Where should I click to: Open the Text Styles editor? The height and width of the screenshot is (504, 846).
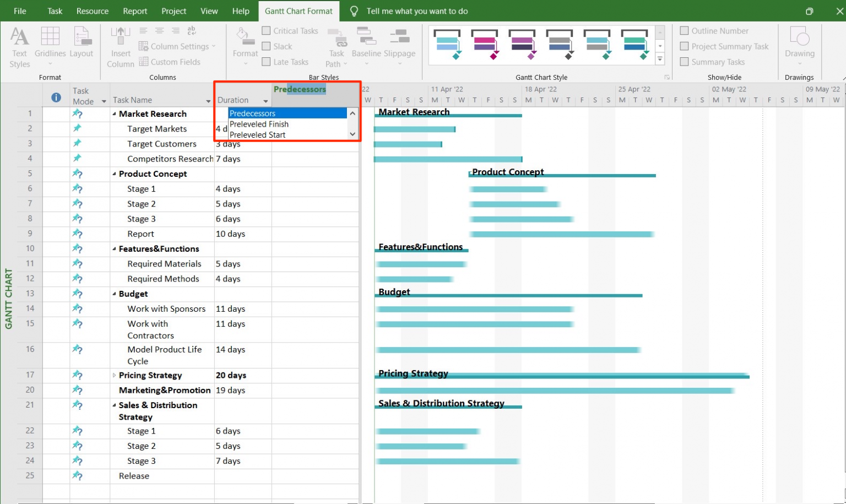click(x=19, y=46)
